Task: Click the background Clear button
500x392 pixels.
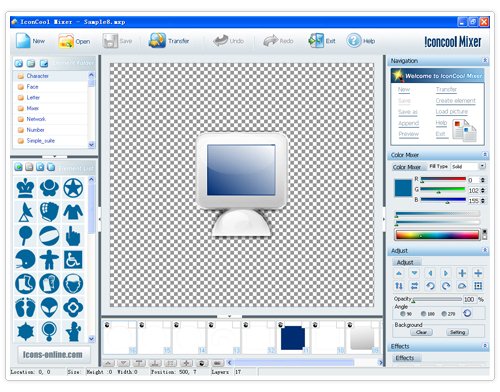Action: point(421,332)
